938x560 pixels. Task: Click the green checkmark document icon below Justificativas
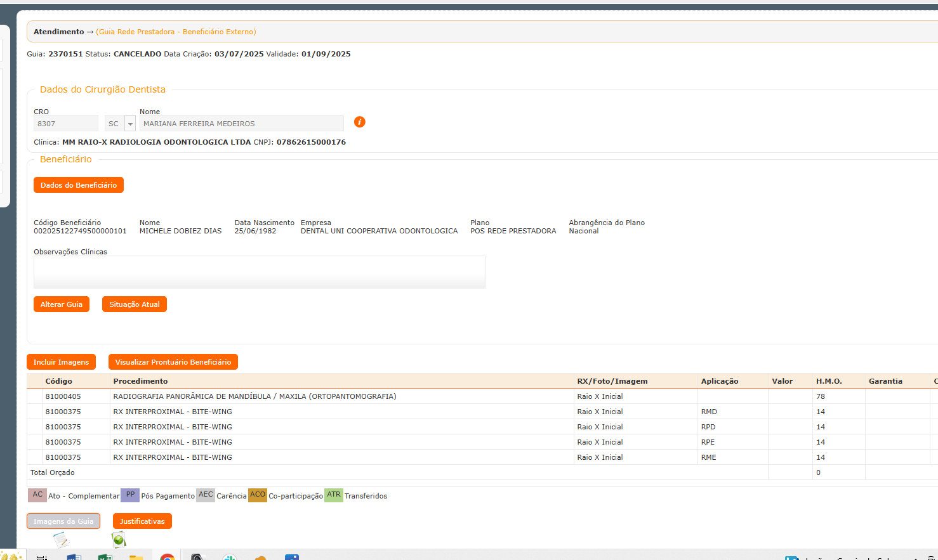[119, 540]
